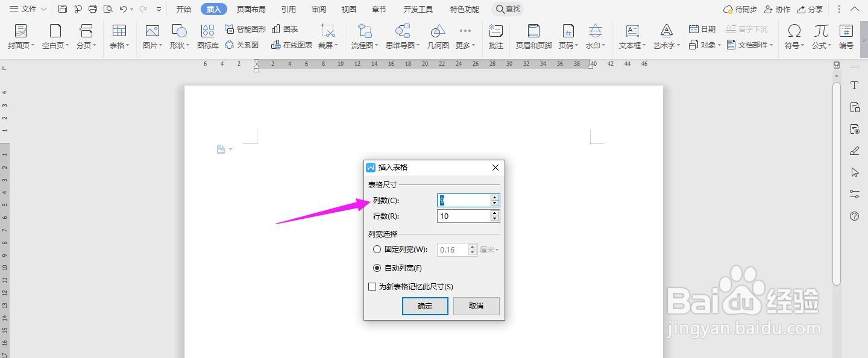Image resolution: width=868 pixels, height=358 pixels.
Task: Open the help icon in right sidebar
Action: tap(854, 216)
